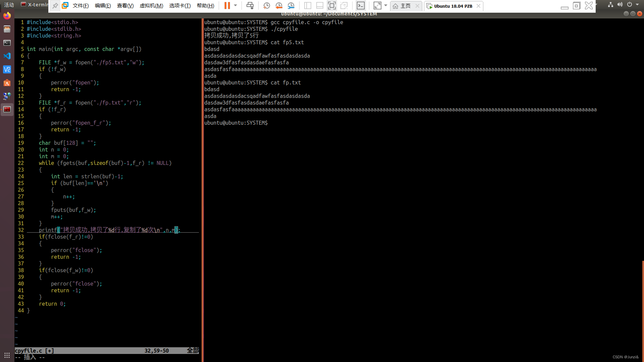Expand the stretch guest dropdown arrow

(x=386, y=5)
